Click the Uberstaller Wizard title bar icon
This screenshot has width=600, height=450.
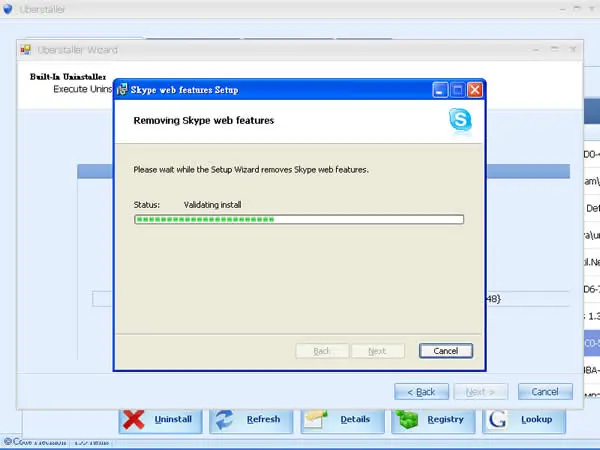coord(26,50)
